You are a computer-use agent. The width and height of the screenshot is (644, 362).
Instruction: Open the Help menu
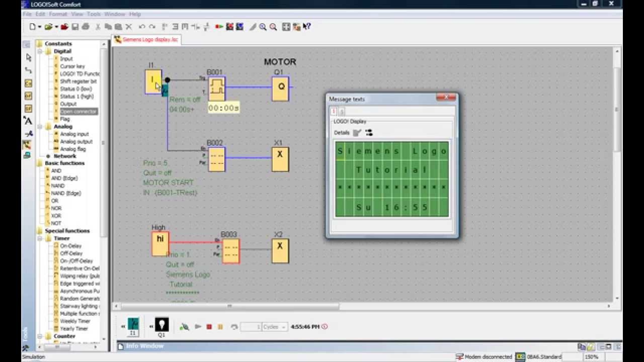coord(135,14)
